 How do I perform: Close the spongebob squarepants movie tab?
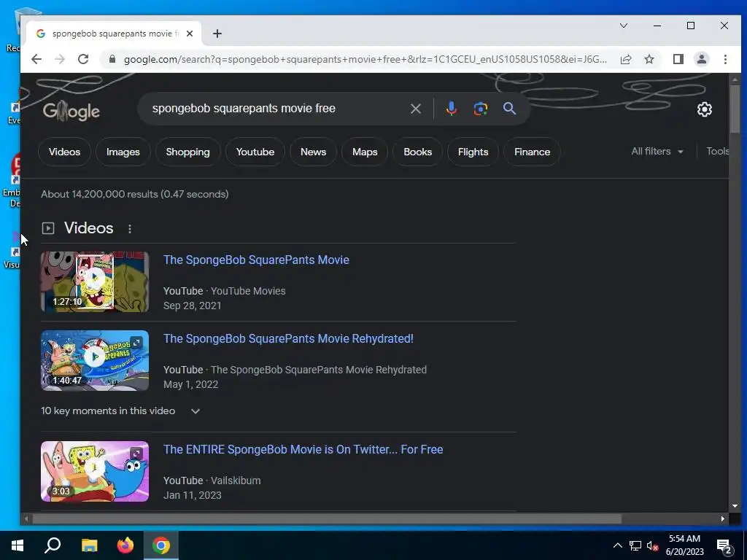click(190, 34)
